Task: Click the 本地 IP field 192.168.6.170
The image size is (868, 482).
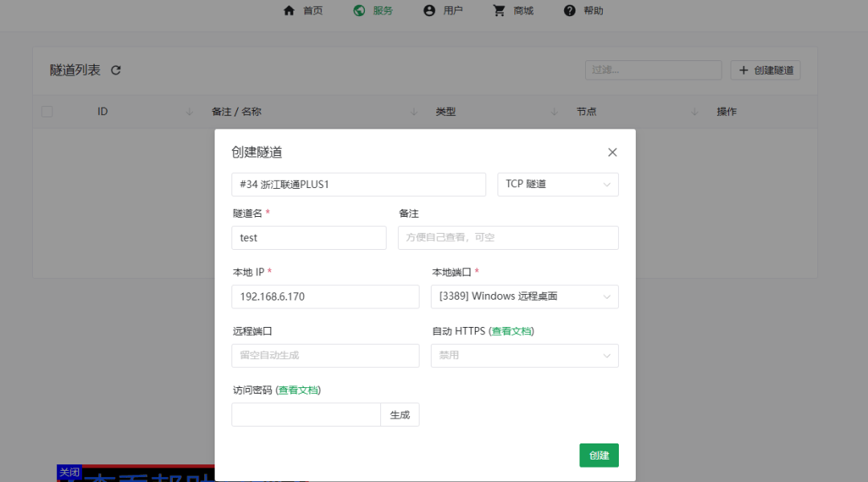Action: [325, 296]
